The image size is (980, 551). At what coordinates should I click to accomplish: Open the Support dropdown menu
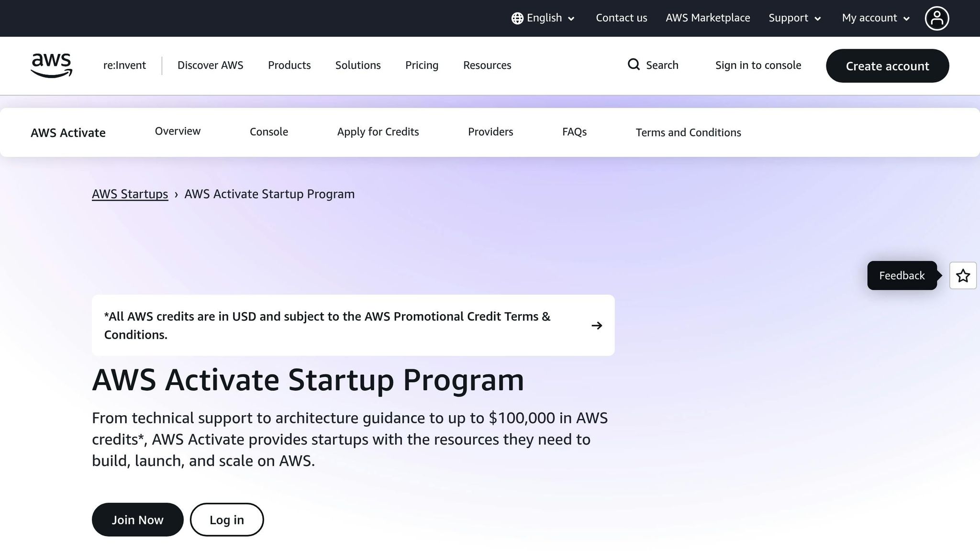coord(794,18)
